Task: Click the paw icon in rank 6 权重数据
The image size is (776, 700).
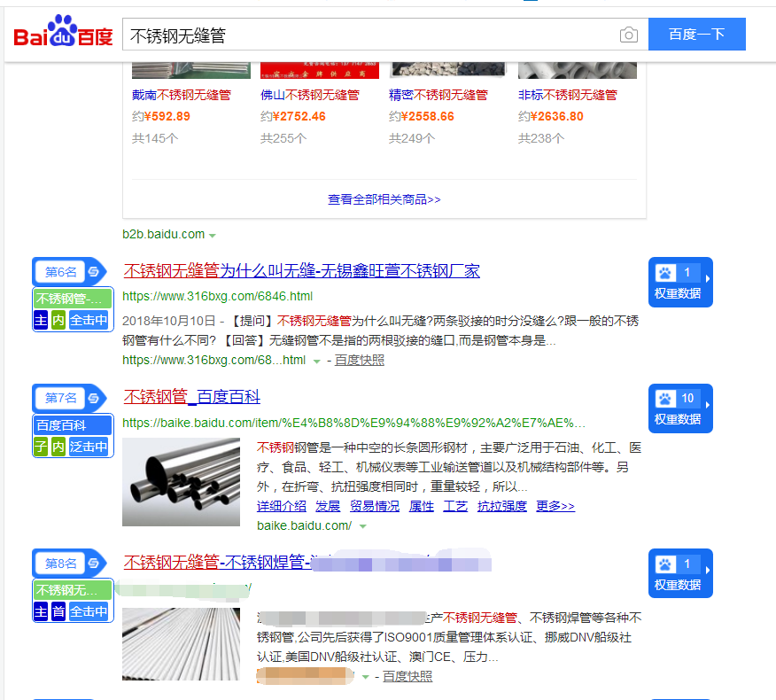Action: click(x=665, y=273)
